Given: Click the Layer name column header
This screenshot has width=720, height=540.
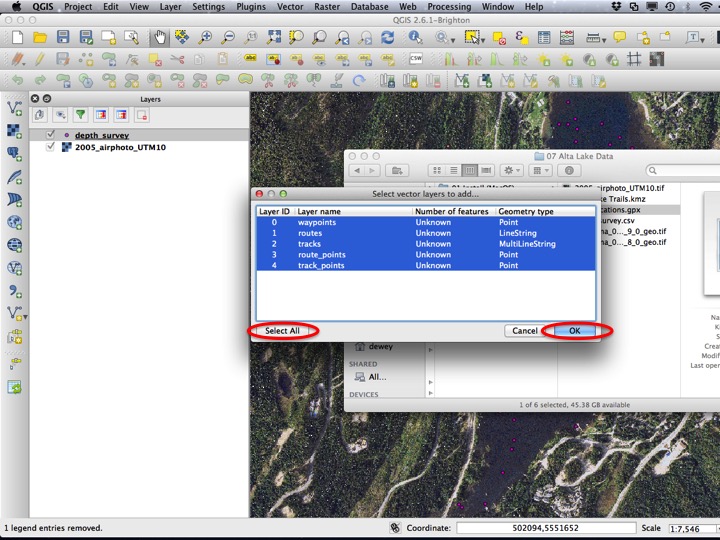Looking at the screenshot, I should click(353, 211).
